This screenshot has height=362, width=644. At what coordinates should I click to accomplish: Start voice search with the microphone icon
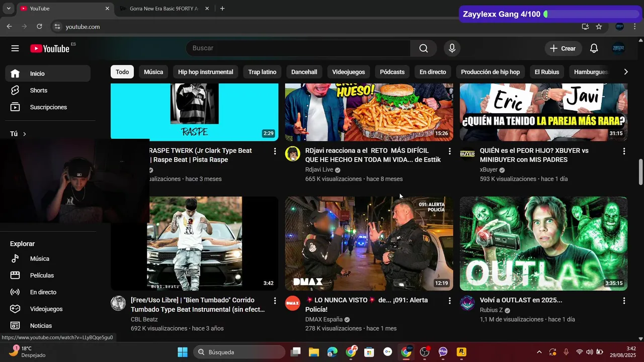(x=452, y=48)
